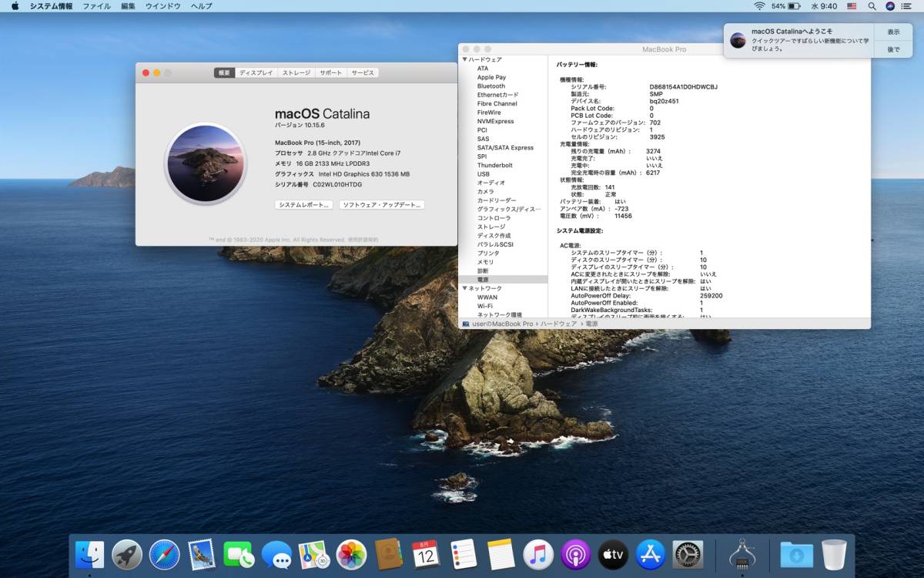This screenshot has width=924, height=578.
Task: Open Notification Center list icon
Action: (x=907, y=6)
